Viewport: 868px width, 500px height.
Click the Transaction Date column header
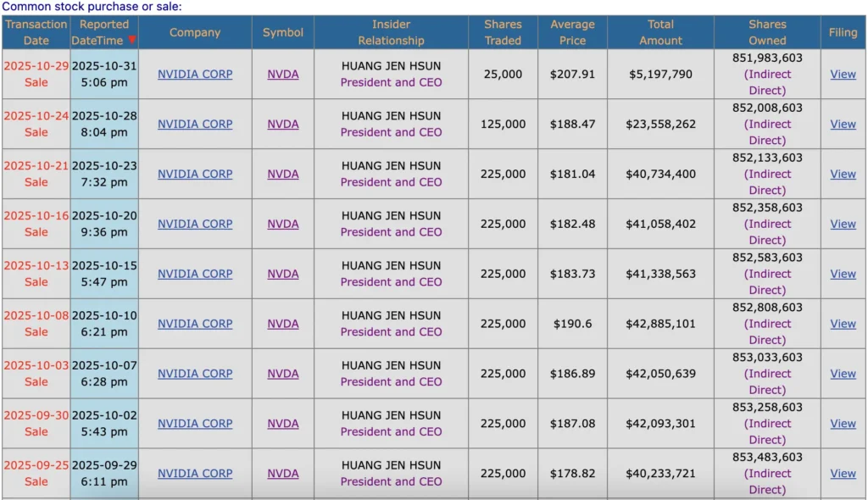pos(36,32)
